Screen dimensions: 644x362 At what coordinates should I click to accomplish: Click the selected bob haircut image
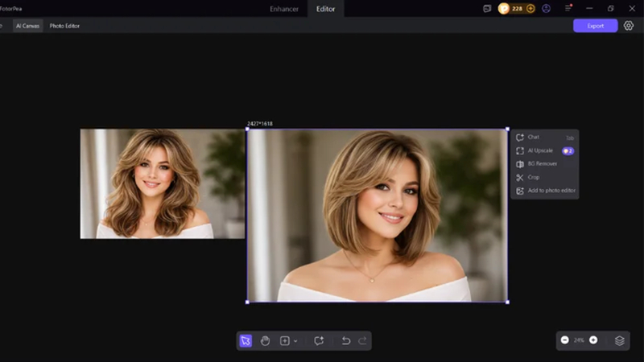click(377, 216)
